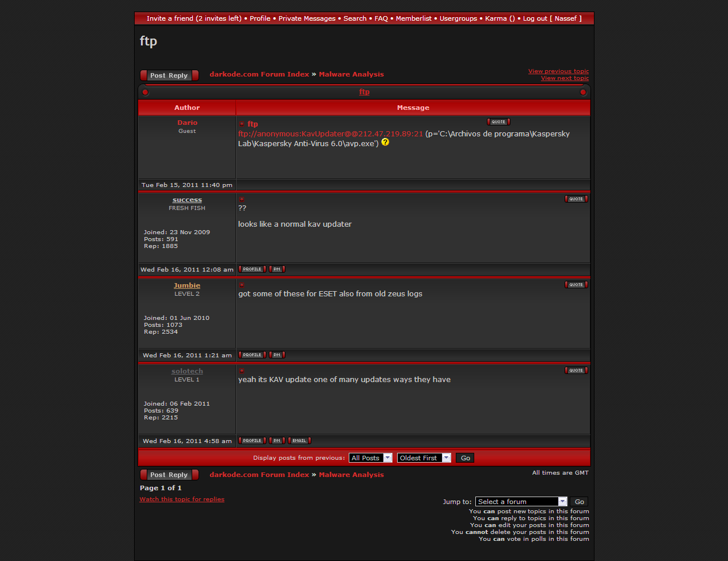The image size is (728, 561).
Task: Click the yellow question mark help icon
Action: pyautogui.click(x=386, y=142)
